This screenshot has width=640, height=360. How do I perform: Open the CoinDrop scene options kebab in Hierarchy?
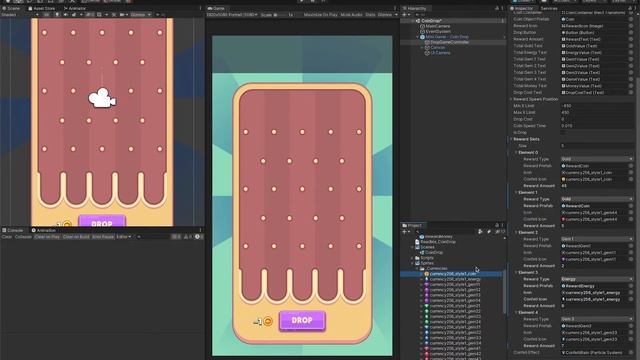click(x=502, y=21)
